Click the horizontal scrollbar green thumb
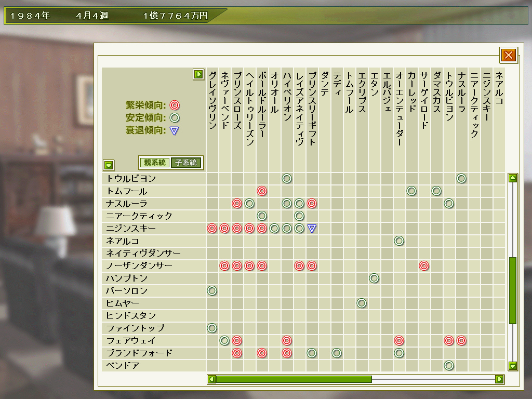Viewport: 532px width, 399px height. click(294, 379)
